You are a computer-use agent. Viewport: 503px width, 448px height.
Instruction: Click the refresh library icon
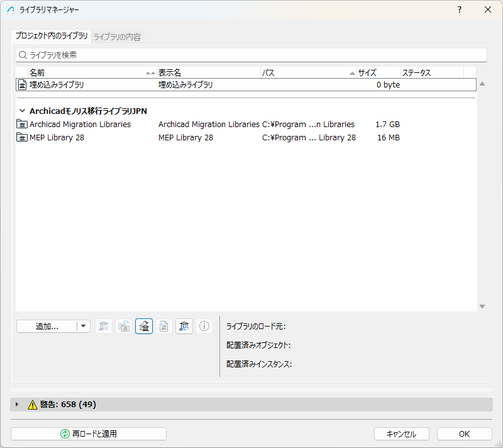click(x=184, y=327)
